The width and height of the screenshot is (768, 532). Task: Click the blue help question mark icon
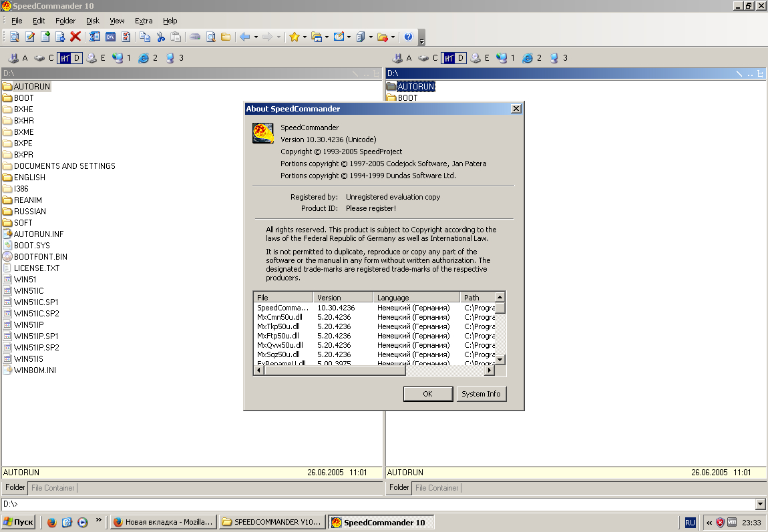(408, 37)
